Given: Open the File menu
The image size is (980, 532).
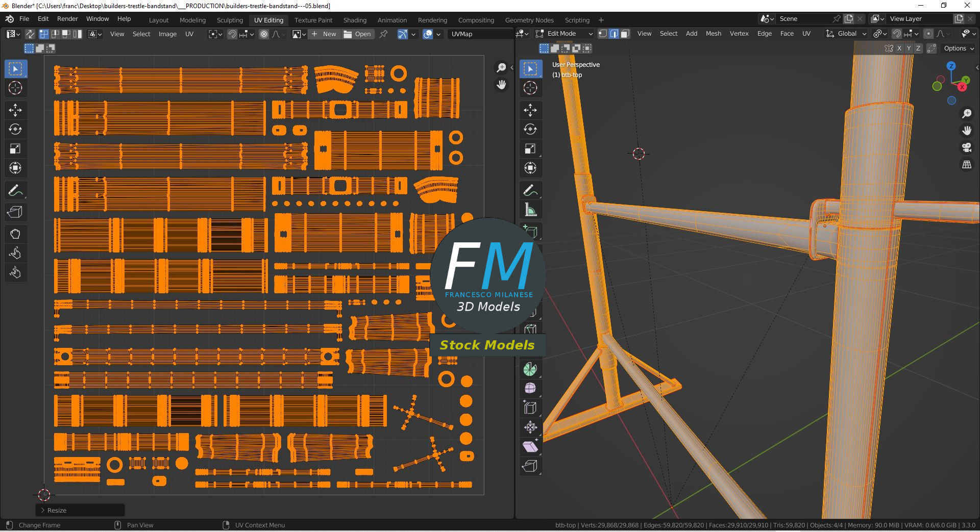Looking at the screenshot, I should click(x=24, y=19).
